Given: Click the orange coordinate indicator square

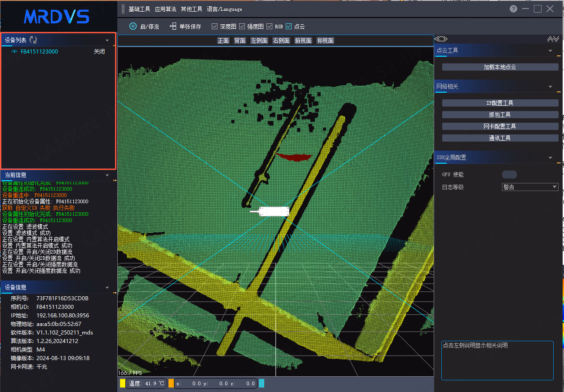Looking at the screenshot, I should pyautogui.click(x=171, y=383).
